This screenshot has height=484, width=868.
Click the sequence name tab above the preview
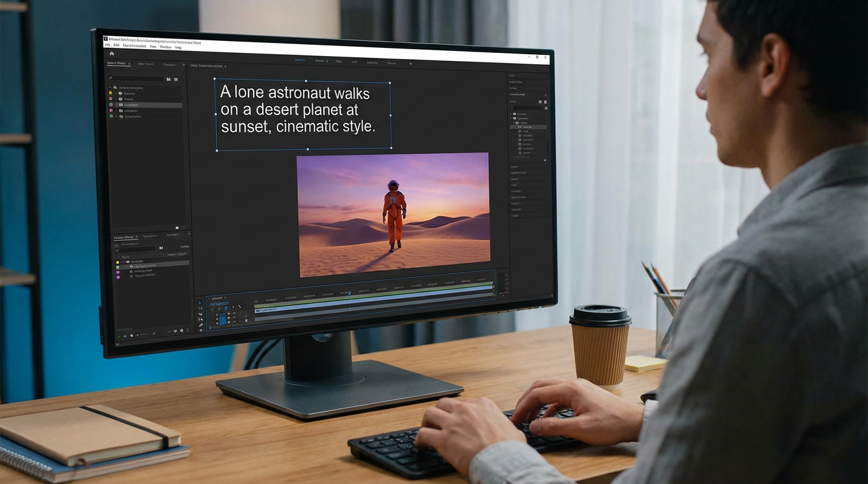(208, 66)
